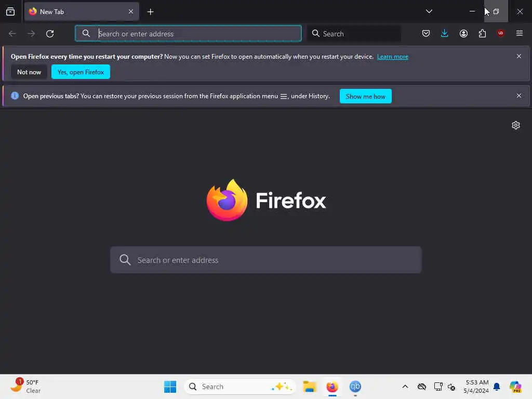The height and width of the screenshot is (399, 532).
Task: Open qBittorrent from the taskbar
Action: coord(355,387)
